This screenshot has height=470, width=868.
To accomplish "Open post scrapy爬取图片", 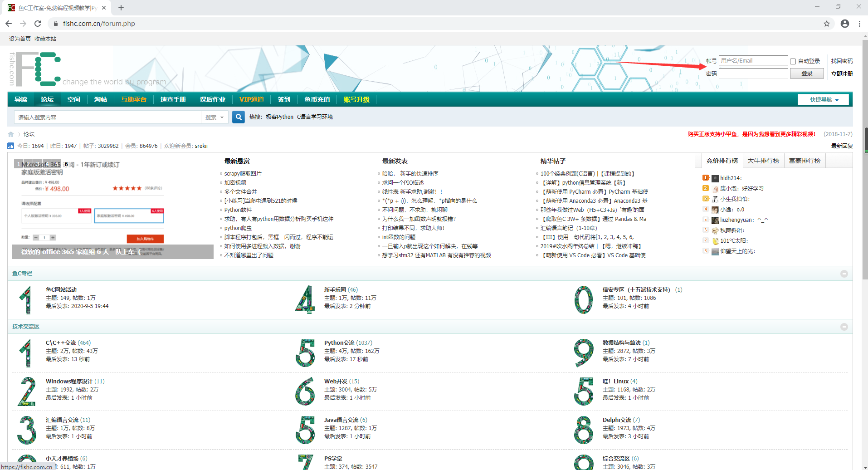I will click(x=243, y=174).
